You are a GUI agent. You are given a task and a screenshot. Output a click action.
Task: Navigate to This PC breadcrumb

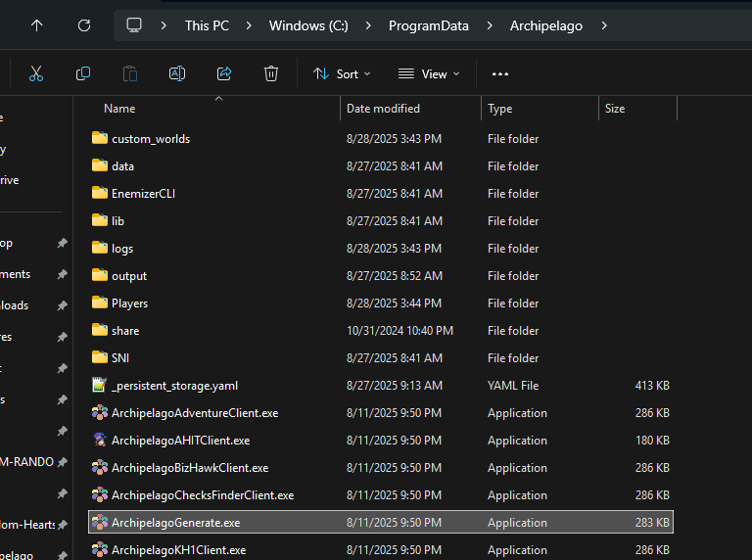[x=208, y=25]
